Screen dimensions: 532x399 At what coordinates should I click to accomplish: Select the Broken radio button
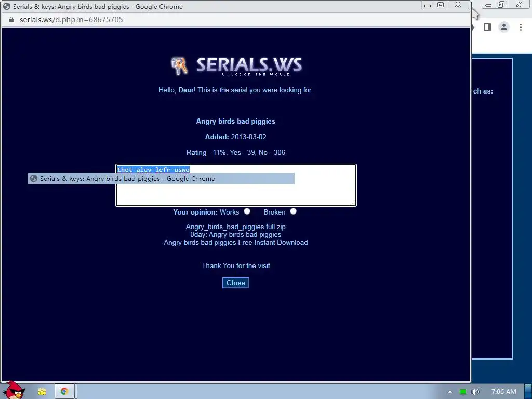point(293,211)
